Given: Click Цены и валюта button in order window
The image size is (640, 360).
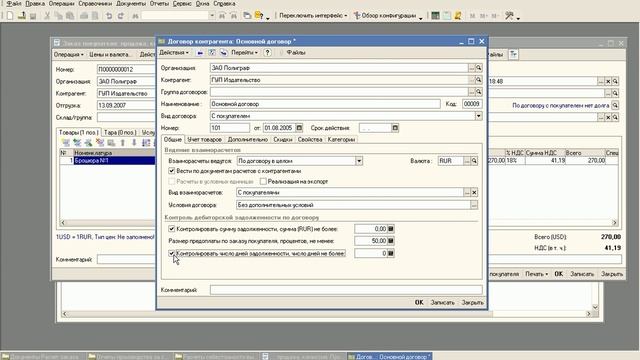Looking at the screenshot, I should coord(111,54).
